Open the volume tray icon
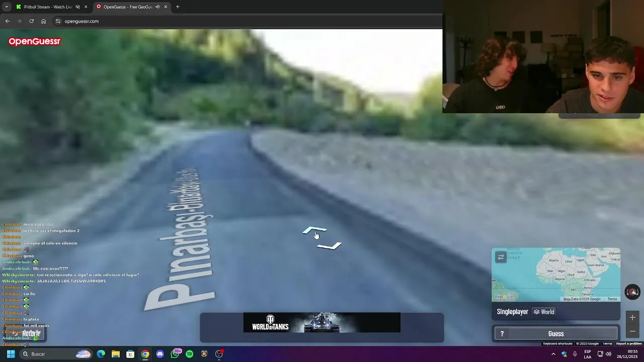 pyautogui.click(x=608, y=354)
